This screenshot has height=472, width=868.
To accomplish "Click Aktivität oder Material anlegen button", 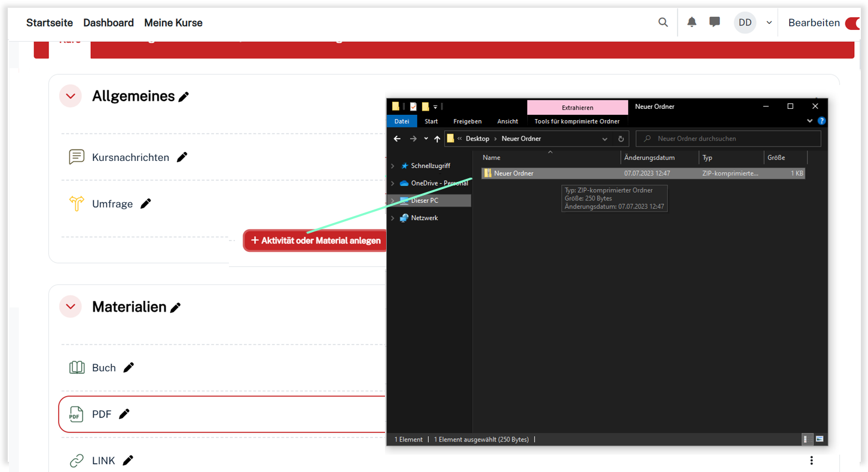I will click(315, 240).
